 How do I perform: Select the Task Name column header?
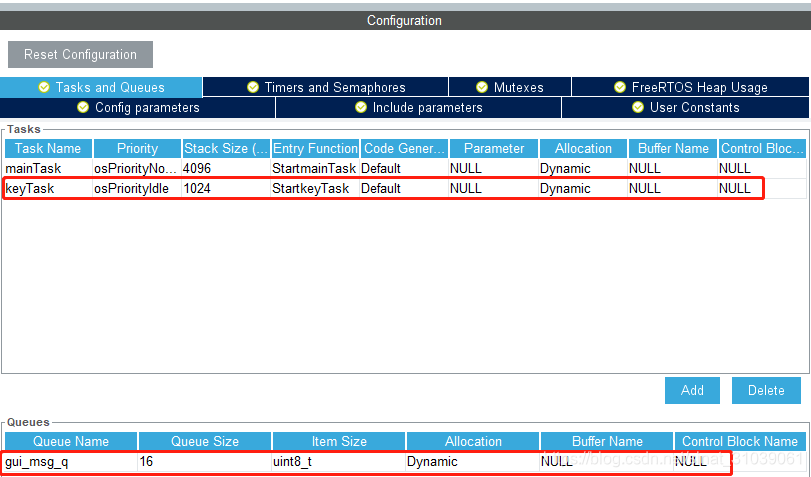(x=48, y=148)
